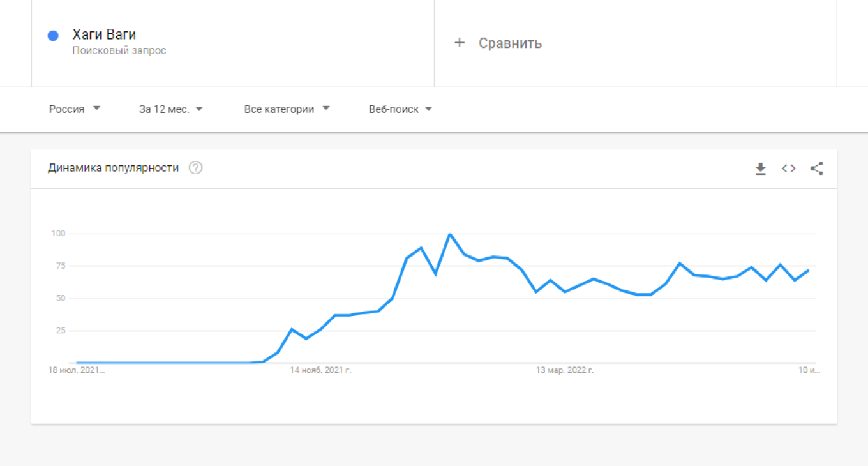
Task: Download the popularity chart data as CSV
Action: point(760,169)
